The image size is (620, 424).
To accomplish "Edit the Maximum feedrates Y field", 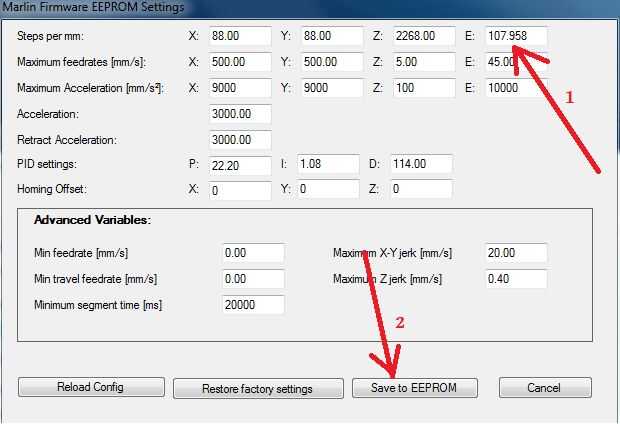I will point(332,62).
